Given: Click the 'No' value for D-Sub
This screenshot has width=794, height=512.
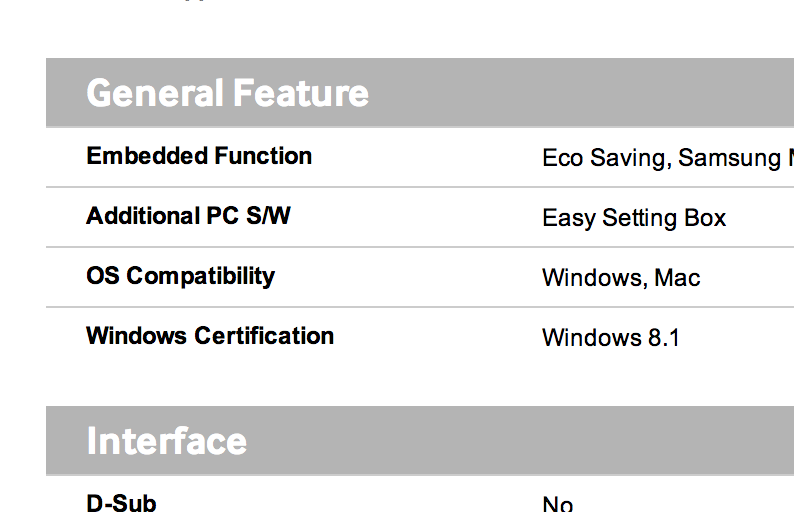Looking at the screenshot, I should [558, 504].
